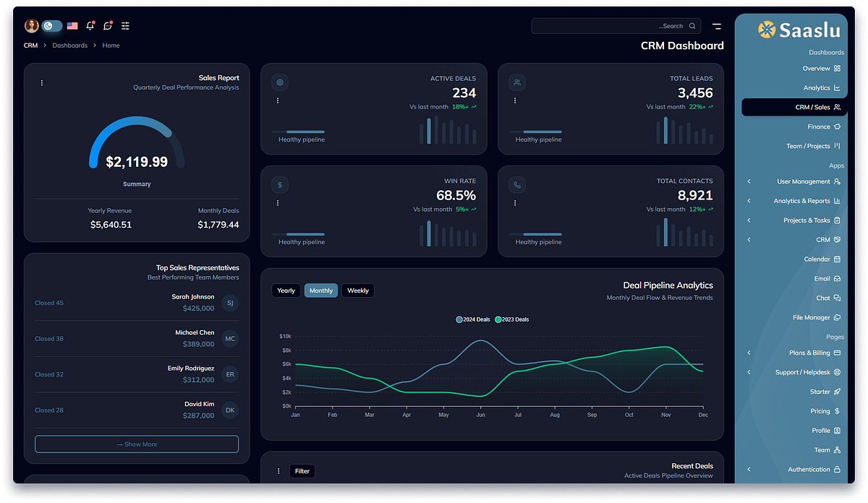Open Sales Report card options menu
868x503 pixels.
[x=42, y=83]
